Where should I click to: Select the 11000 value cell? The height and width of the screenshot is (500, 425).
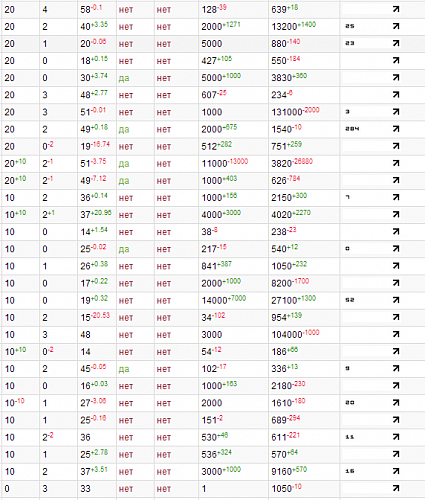pos(233,163)
